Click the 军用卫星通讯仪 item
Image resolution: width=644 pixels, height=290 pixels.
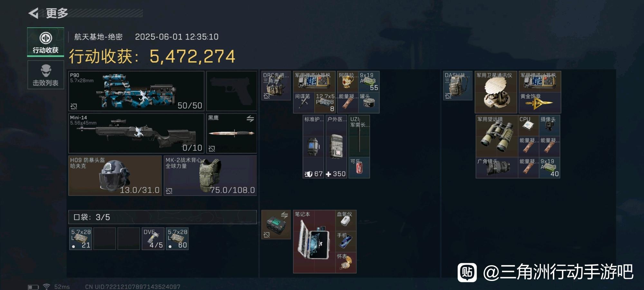click(x=496, y=92)
